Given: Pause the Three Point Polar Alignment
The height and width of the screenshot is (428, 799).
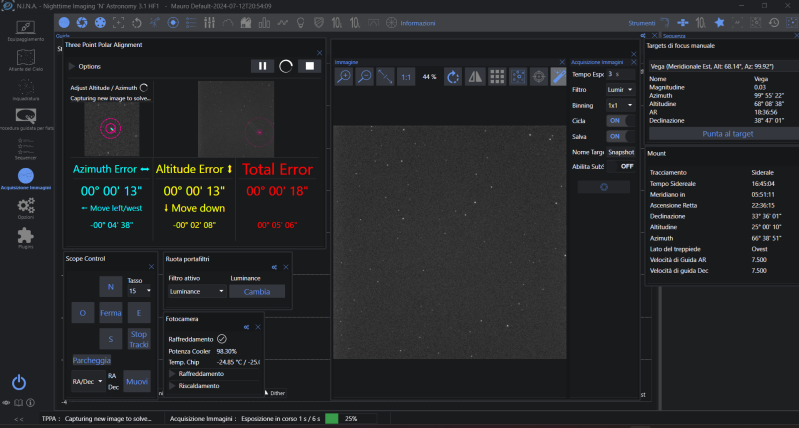Looking at the screenshot, I should (x=263, y=66).
